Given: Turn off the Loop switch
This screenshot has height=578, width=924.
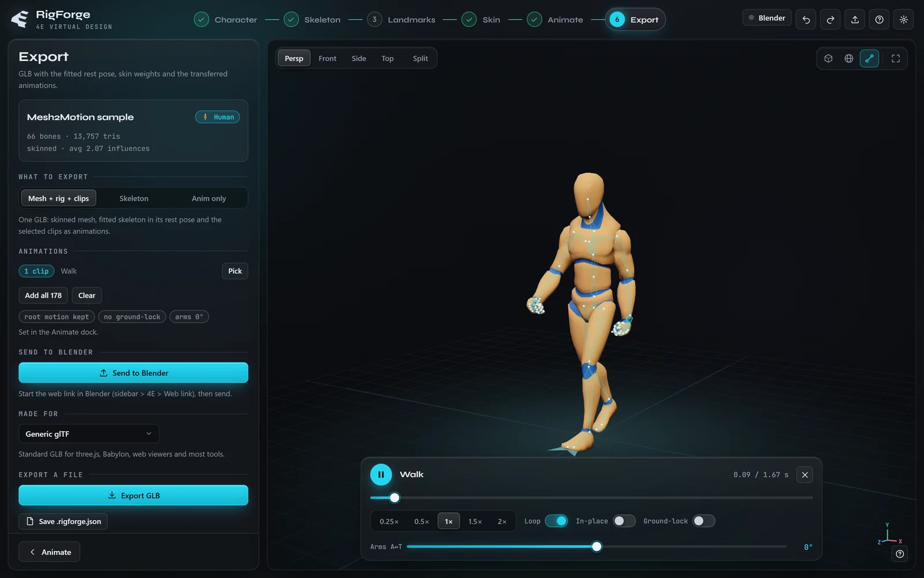Looking at the screenshot, I should (556, 521).
